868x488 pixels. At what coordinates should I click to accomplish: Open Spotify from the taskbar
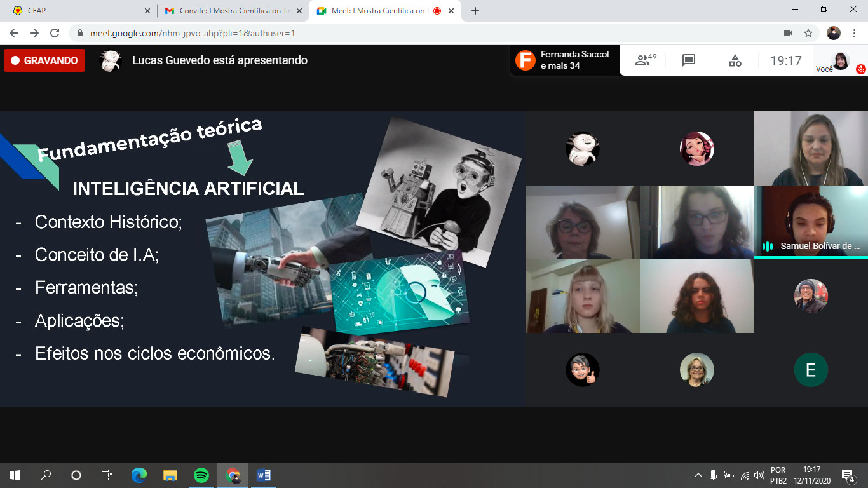(x=201, y=475)
